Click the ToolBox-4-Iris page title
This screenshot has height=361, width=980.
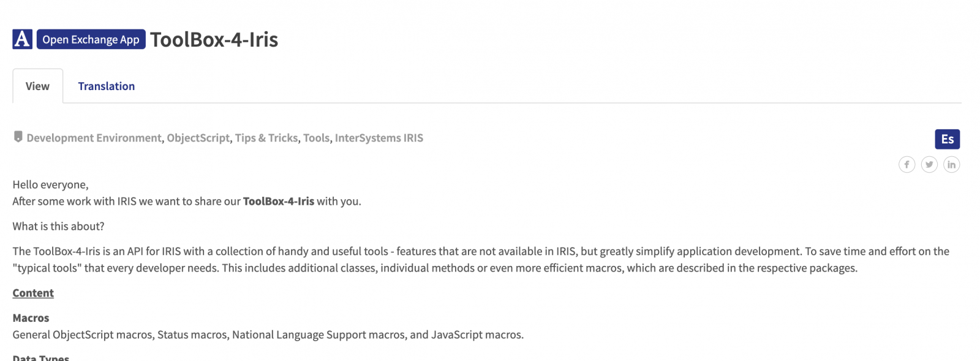(214, 39)
